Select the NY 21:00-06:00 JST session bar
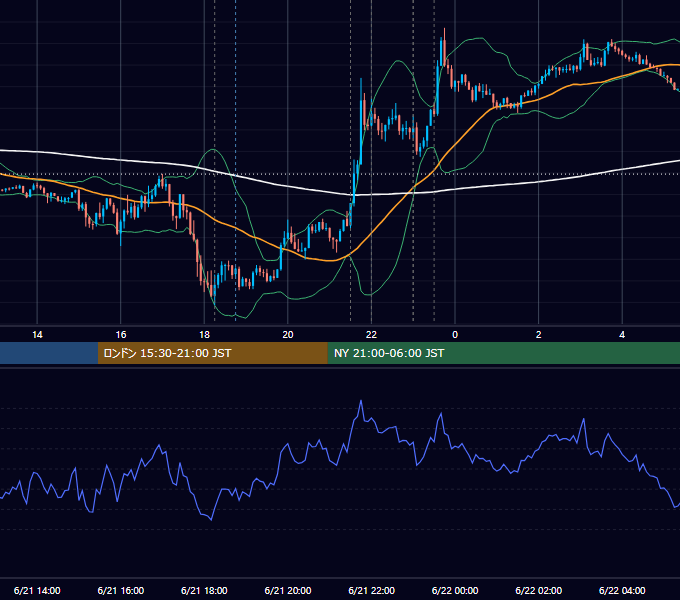This screenshot has height=600, width=680. click(x=503, y=353)
